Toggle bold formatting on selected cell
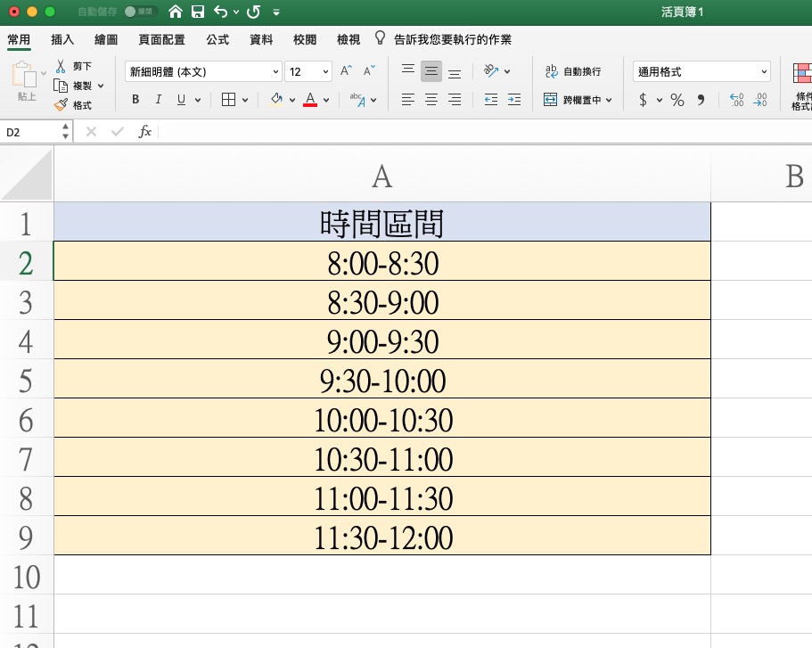The height and width of the screenshot is (648, 812). (135, 100)
